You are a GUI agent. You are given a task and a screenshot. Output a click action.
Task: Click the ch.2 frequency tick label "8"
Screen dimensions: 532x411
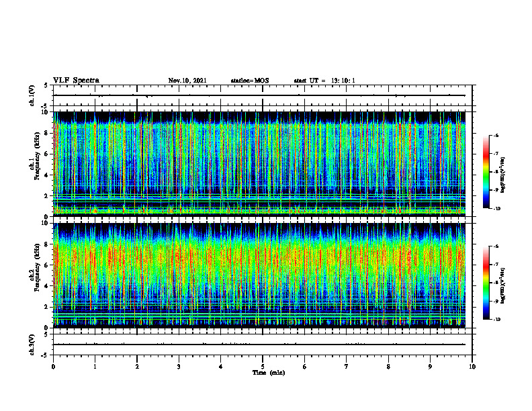47,244
